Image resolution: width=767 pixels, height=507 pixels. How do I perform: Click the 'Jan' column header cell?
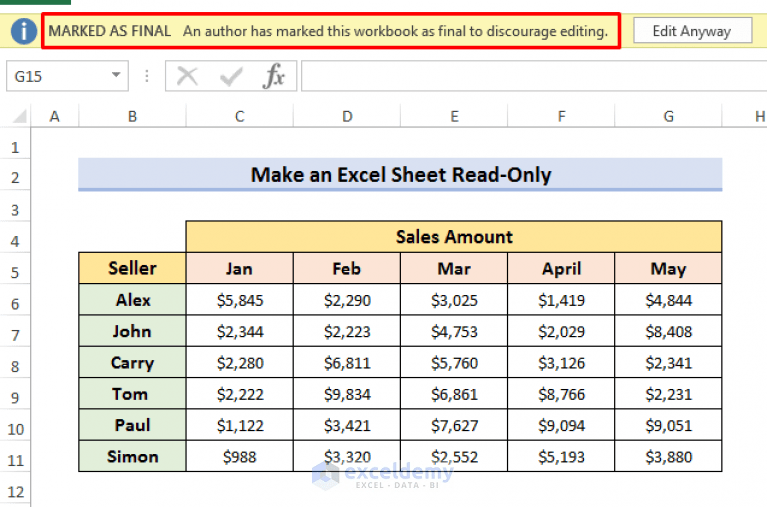point(239,268)
